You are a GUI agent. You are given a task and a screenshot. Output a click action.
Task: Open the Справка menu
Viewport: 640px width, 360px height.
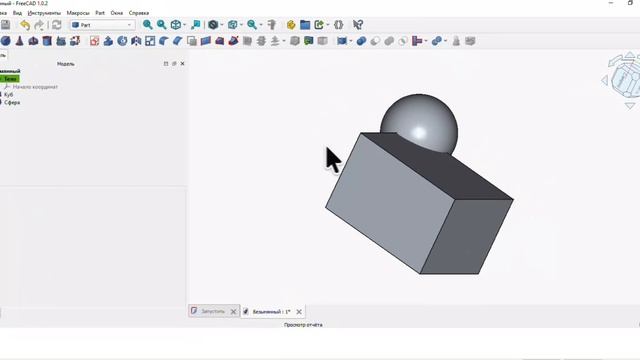tap(139, 13)
